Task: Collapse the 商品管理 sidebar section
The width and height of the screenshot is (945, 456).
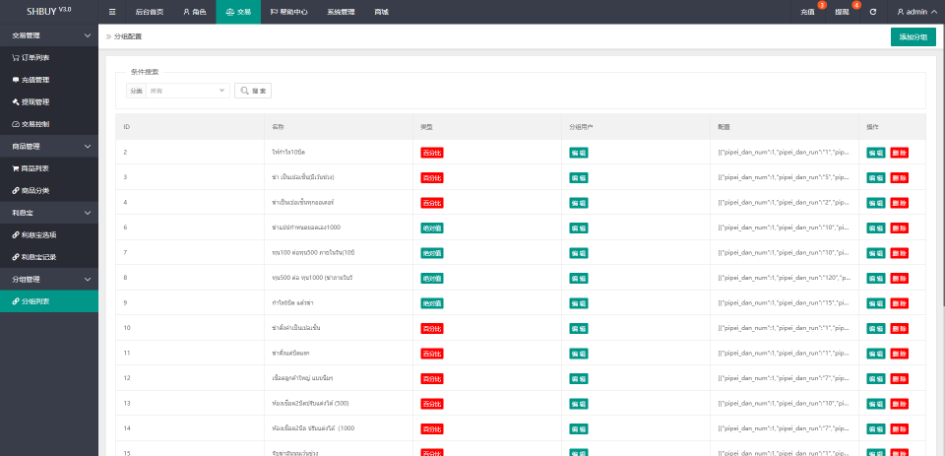Action: pyautogui.click(x=49, y=146)
